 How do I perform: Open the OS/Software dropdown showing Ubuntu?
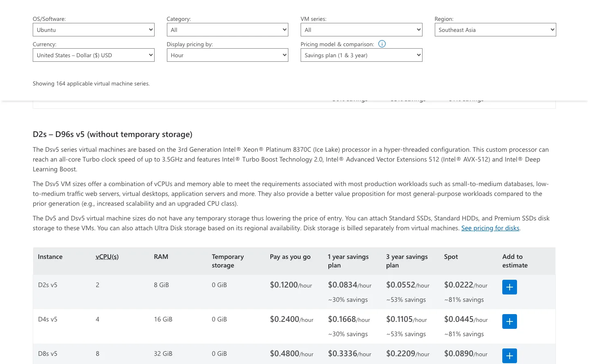[94, 30]
